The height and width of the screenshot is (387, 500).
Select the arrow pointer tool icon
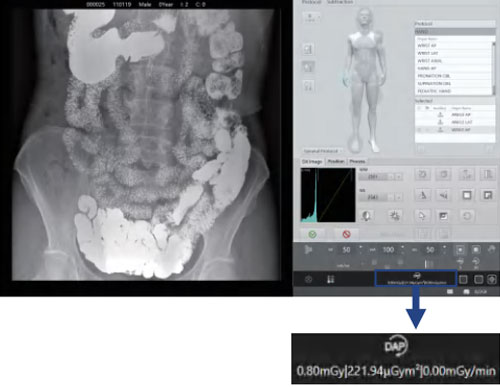(422, 216)
